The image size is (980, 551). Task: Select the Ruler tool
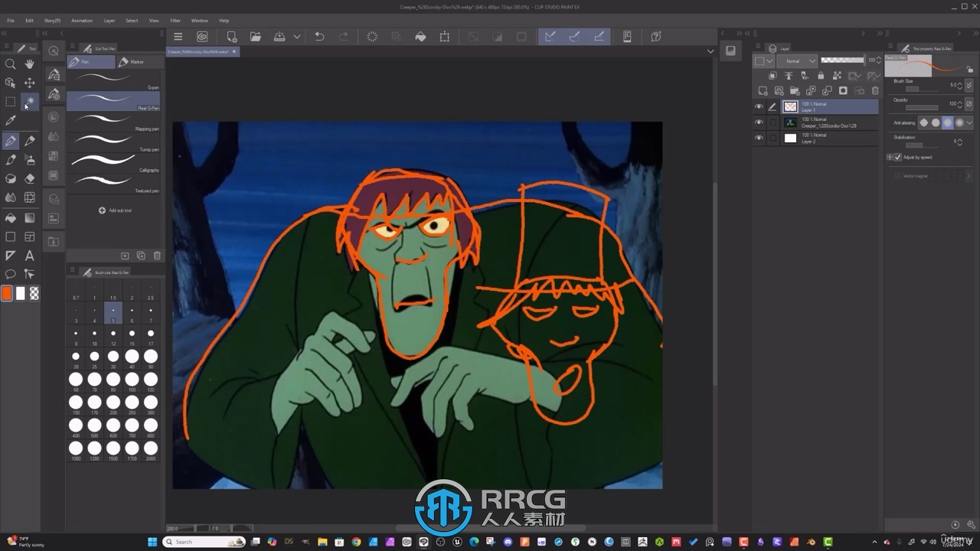(11, 256)
